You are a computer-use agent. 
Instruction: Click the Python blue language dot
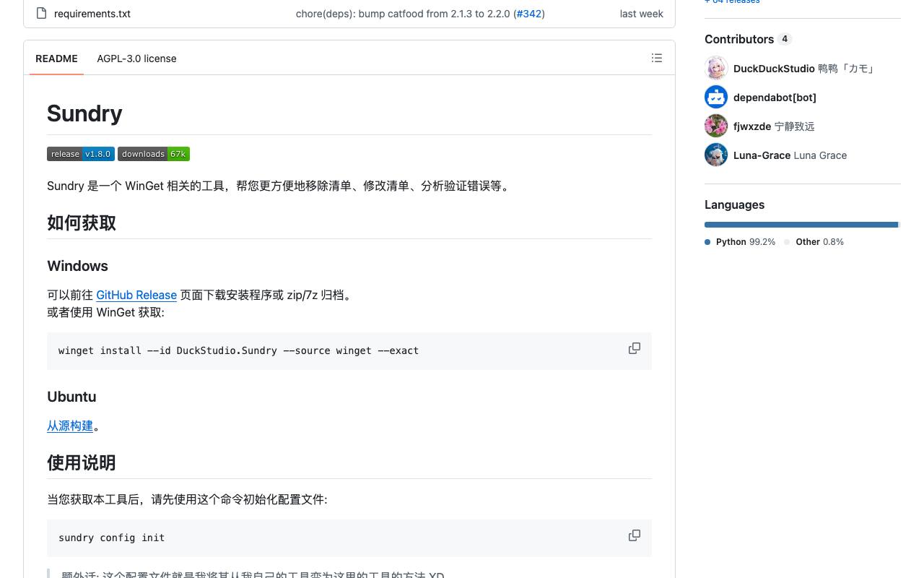coord(707,242)
